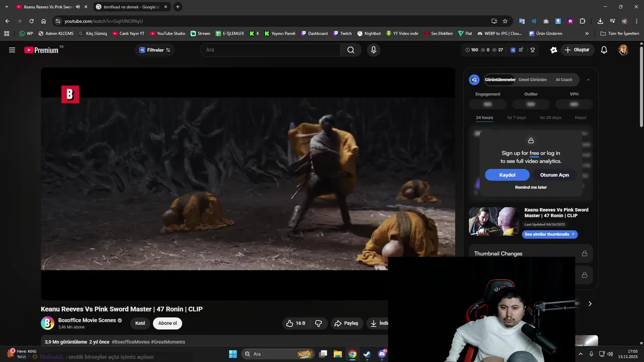Bookmark this page with star icon
Viewport: 644px width, 362px height.
pos(505,21)
